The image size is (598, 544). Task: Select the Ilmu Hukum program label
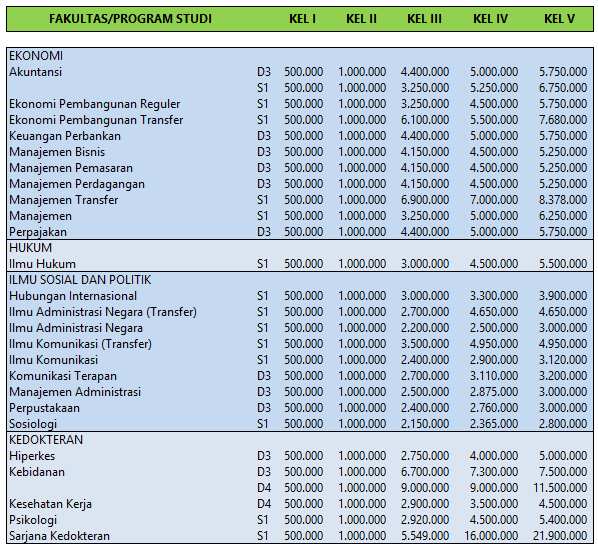(42, 264)
